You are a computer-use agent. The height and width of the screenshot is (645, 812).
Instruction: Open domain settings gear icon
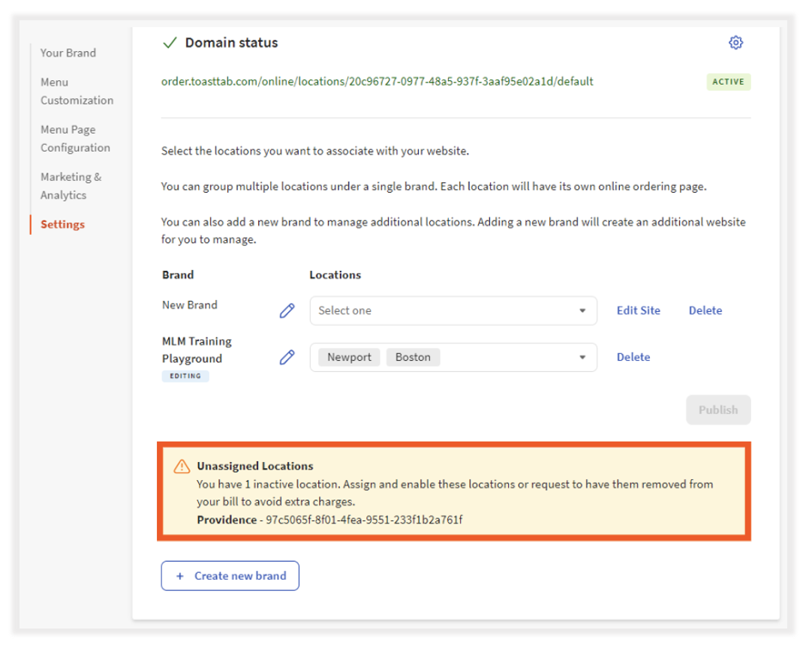pos(735,43)
